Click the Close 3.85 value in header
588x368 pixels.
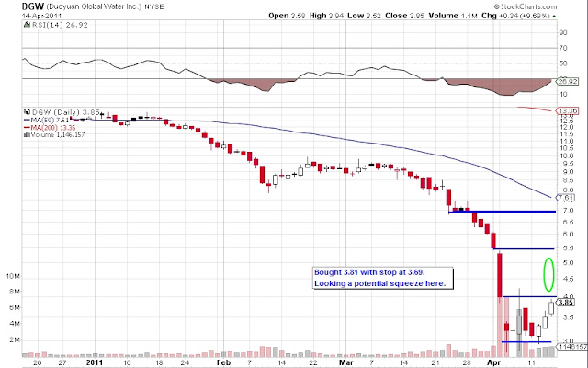(404, 16)
